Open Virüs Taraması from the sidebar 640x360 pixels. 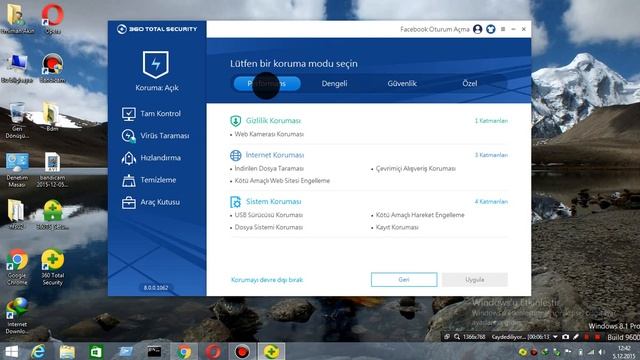point(156,136)
